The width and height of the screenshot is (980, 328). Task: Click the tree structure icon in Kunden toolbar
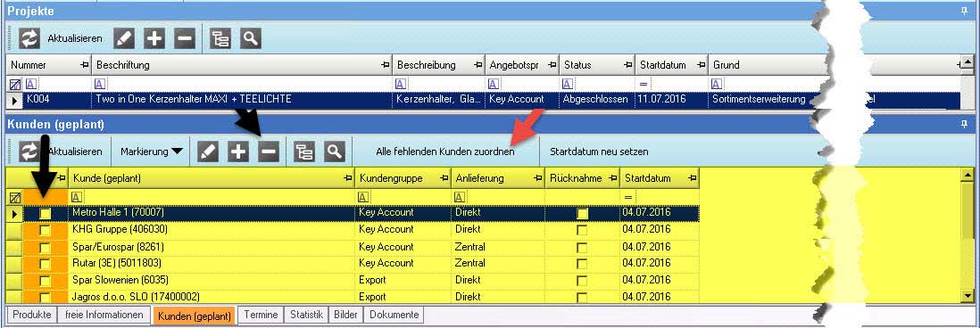pyautogui.click(x=304, y=152)
